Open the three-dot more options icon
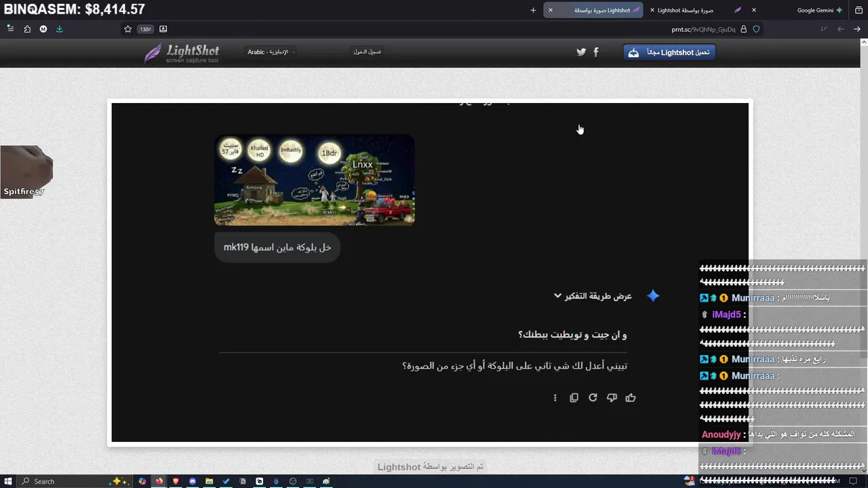The width and height of the screenshot is (868, 488). pyautogui.click(x=555, y=398)
